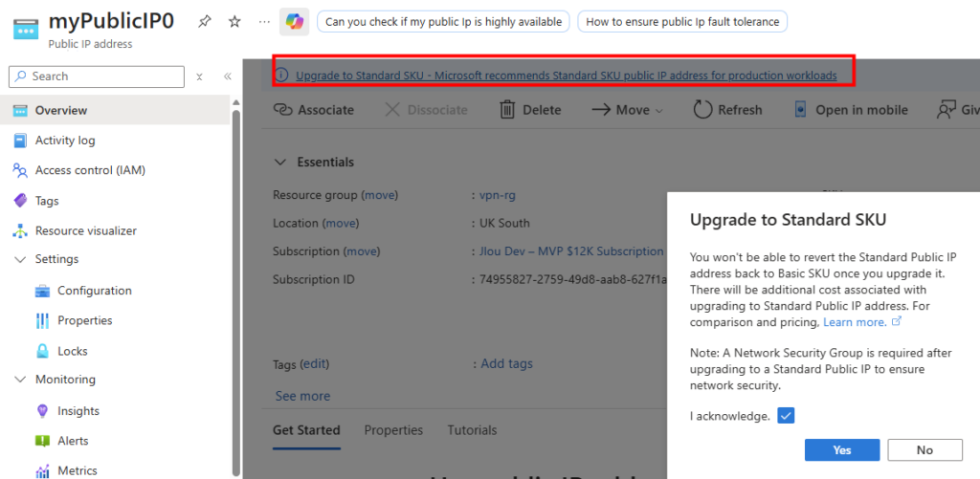This screenshot has width=980, height=479.
Task: Open the Copilot icon in the header
Action: click(294, 22)
